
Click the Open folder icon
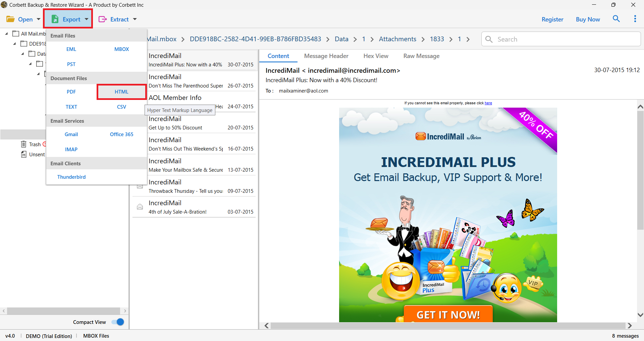point(11,19)
